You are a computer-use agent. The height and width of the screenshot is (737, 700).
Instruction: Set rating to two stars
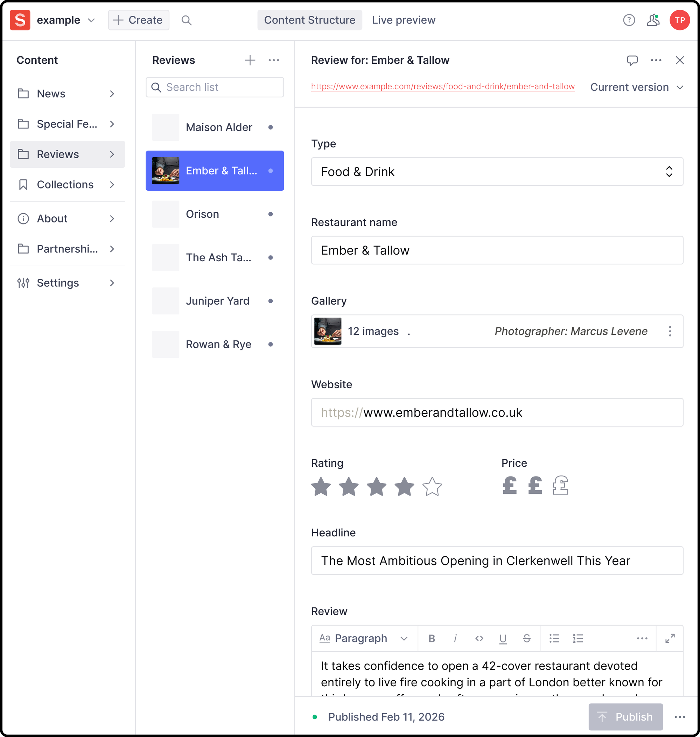pos(349,487)
